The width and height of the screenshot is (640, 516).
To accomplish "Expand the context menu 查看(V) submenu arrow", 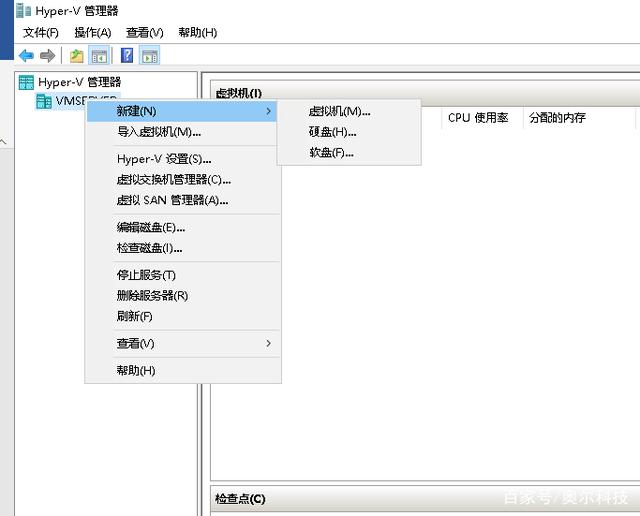I will point(268,343).
